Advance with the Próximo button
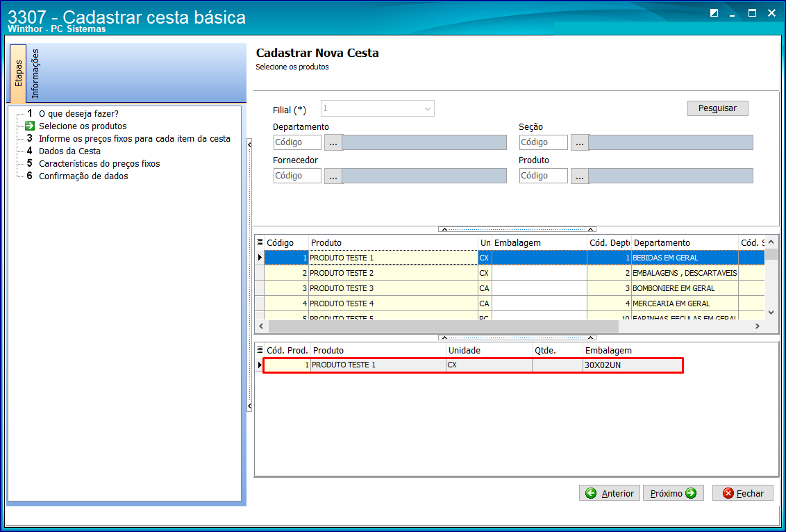 click(674, 493)
